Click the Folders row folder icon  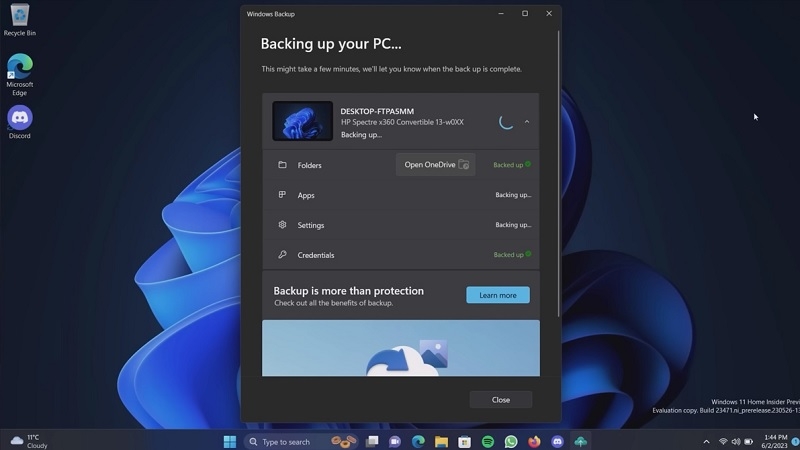point(282,165)
